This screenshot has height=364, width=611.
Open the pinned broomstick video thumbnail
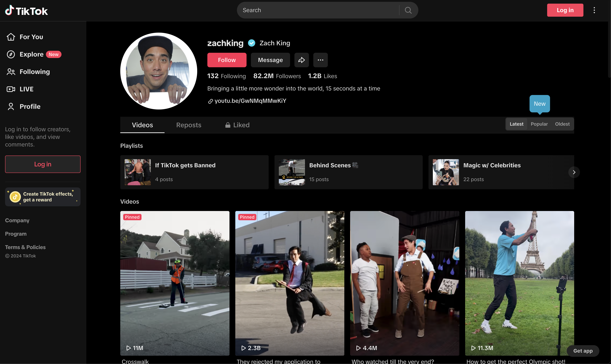pos(290,283)
